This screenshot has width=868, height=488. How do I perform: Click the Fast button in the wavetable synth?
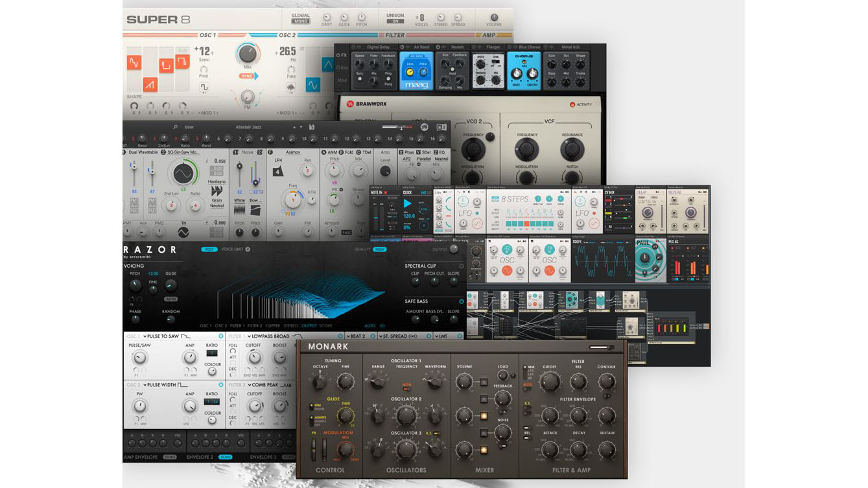tap(347, 232)
